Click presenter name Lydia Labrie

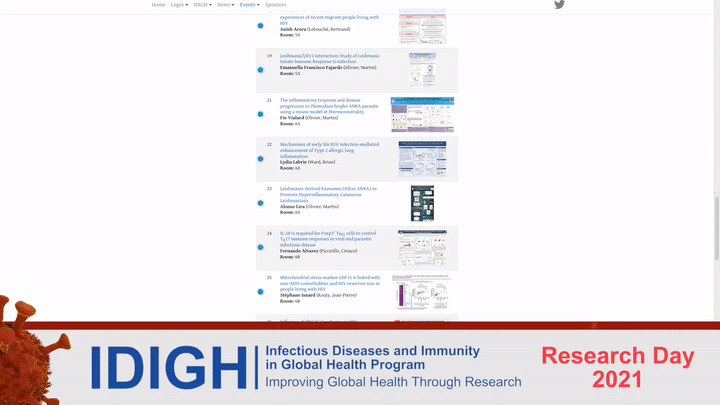coord(293,162)
